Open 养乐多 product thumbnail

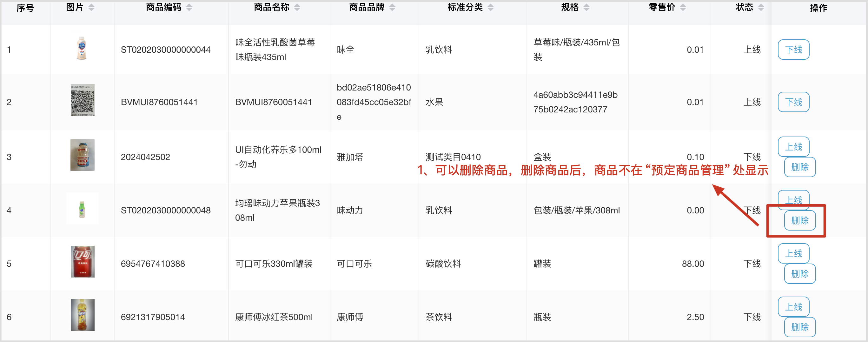(x=83, y=155)
